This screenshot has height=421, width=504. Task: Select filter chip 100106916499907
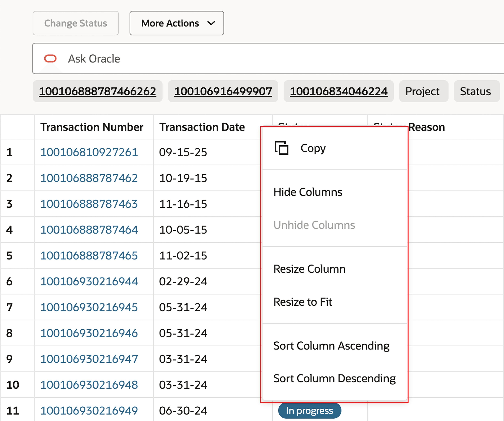pyautogui.click(x=223, y=91)
